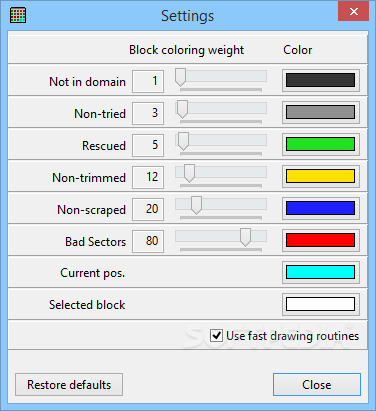Image resolution: width=376 pixels, height=411 pixels.
Task: Click the Bad Sectors weight slider thumb
Action: tap(245, 237)
